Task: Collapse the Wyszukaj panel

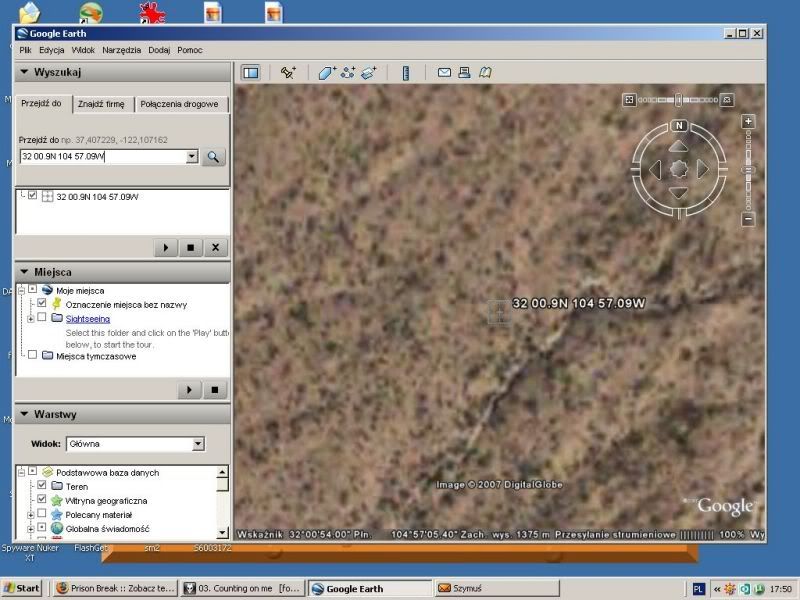Action: 24,72
